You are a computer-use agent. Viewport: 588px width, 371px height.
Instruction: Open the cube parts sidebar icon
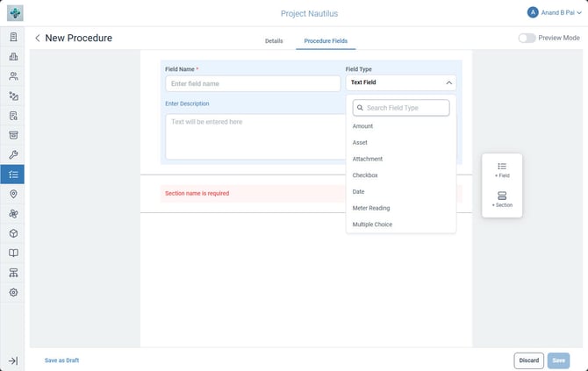tap(13, 233)
